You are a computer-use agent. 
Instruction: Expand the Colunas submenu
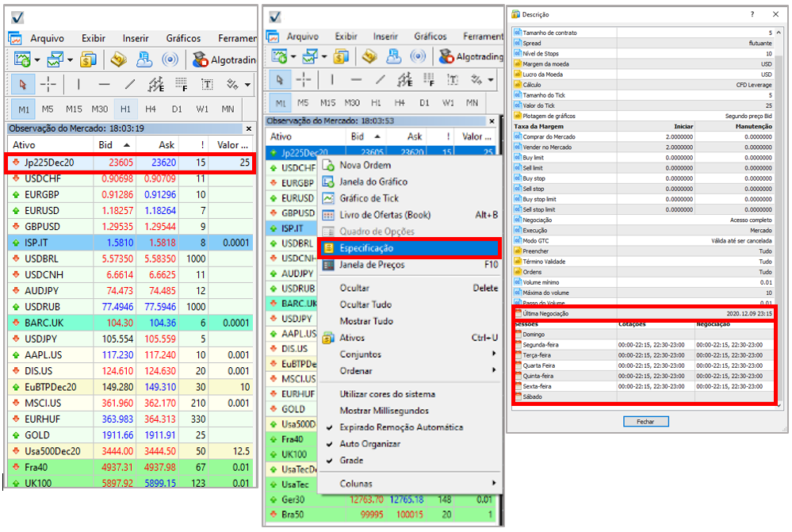410,484
